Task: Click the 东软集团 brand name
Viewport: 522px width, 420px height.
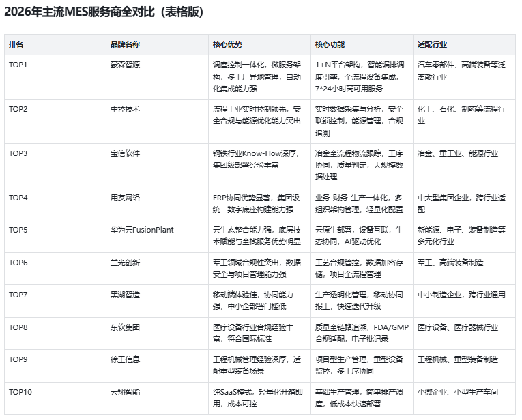Action: coord(126,327)
